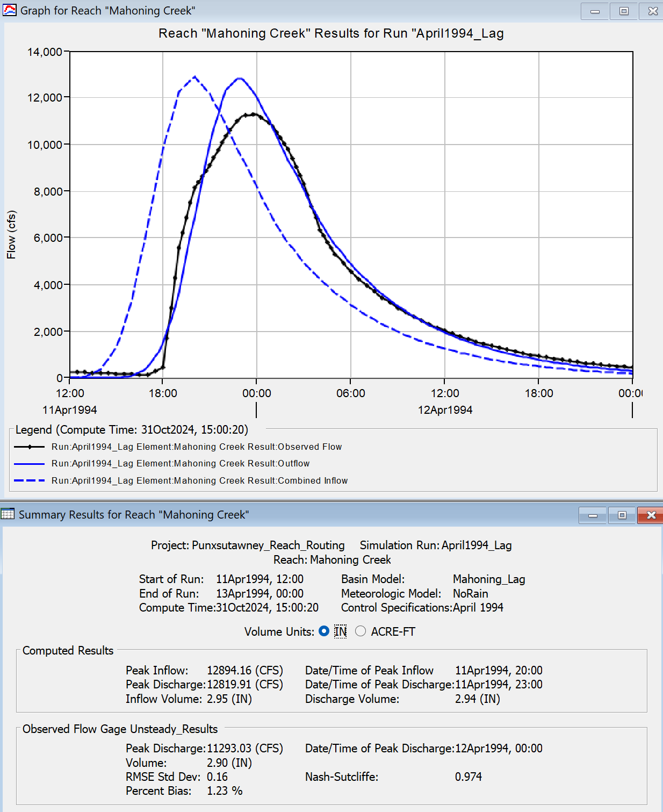The height and width of the screenshot is (812, 663).
Task: Click the Control Specifications value April 1994
Action: [x=478, y=607]
